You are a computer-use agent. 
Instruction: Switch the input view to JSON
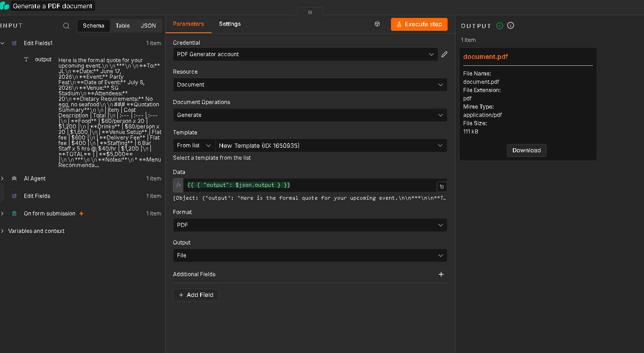pos(148,26)
